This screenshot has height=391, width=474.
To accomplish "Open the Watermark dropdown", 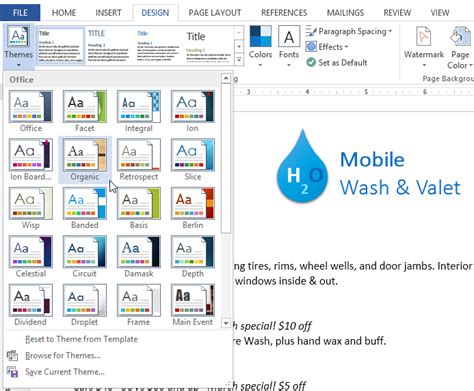I will point(424,47).
